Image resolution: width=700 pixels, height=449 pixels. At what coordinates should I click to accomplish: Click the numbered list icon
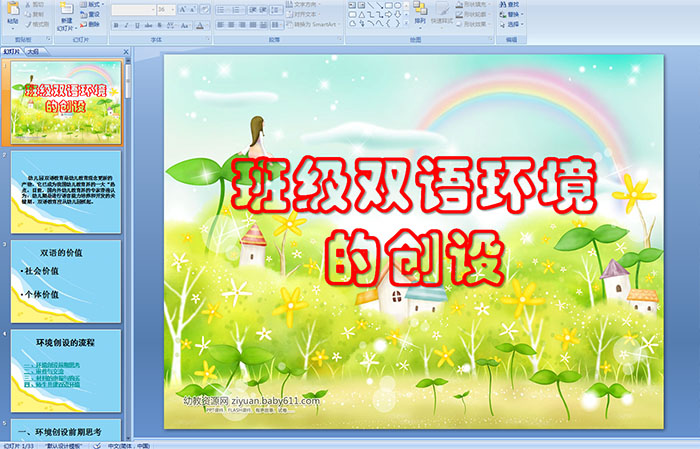tap(237, 10)
